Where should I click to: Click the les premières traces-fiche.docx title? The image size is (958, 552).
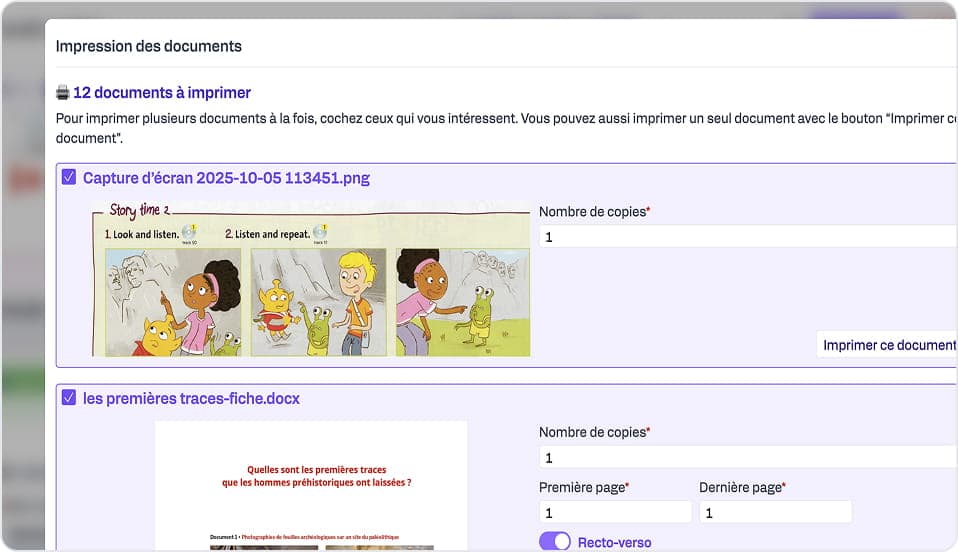tap(191, 399)
